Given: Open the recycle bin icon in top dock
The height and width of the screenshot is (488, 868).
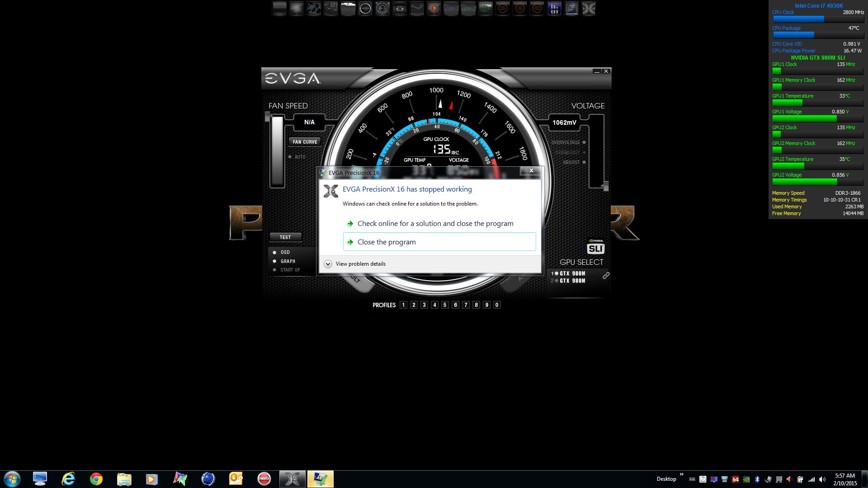Looking at the screenshot, I should pos(400,8).
